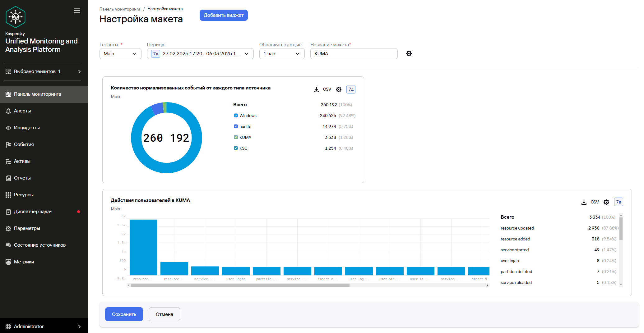Open layout settings gear next to layout name
The width and height of the screenshot is (644, 333).
point(409,53)
